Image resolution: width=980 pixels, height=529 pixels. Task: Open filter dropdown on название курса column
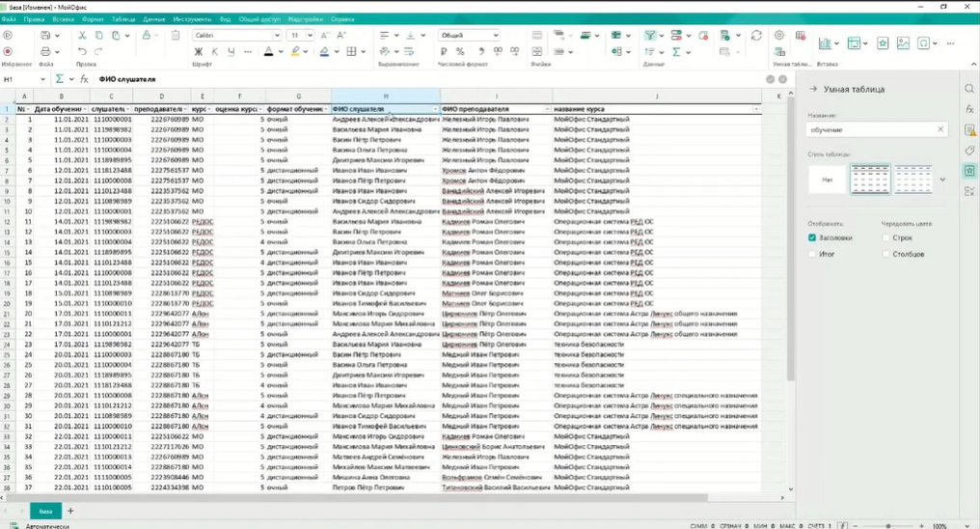pyautogui.click(x=756, y=109)
